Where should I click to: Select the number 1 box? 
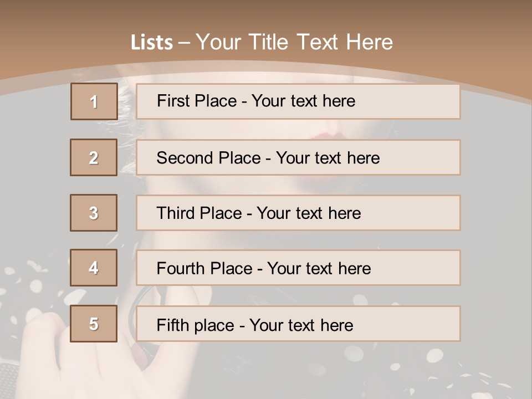(94, 101)
